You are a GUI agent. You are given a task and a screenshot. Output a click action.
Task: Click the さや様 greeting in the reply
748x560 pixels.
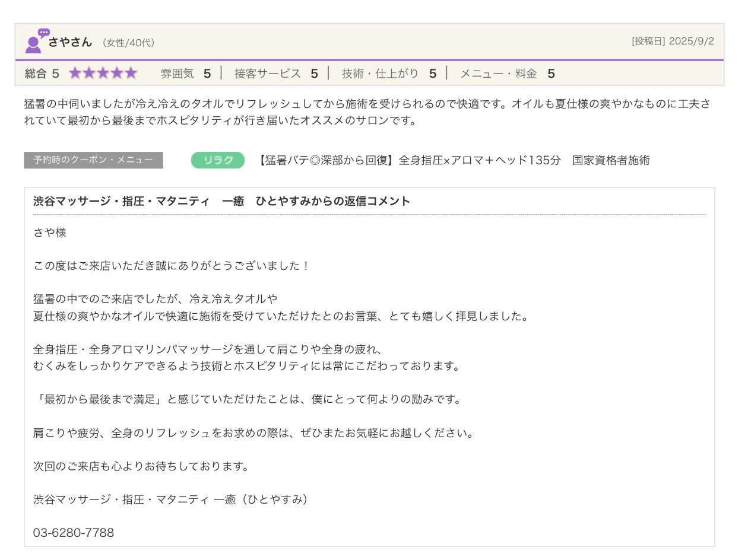[x=50, y=233]
